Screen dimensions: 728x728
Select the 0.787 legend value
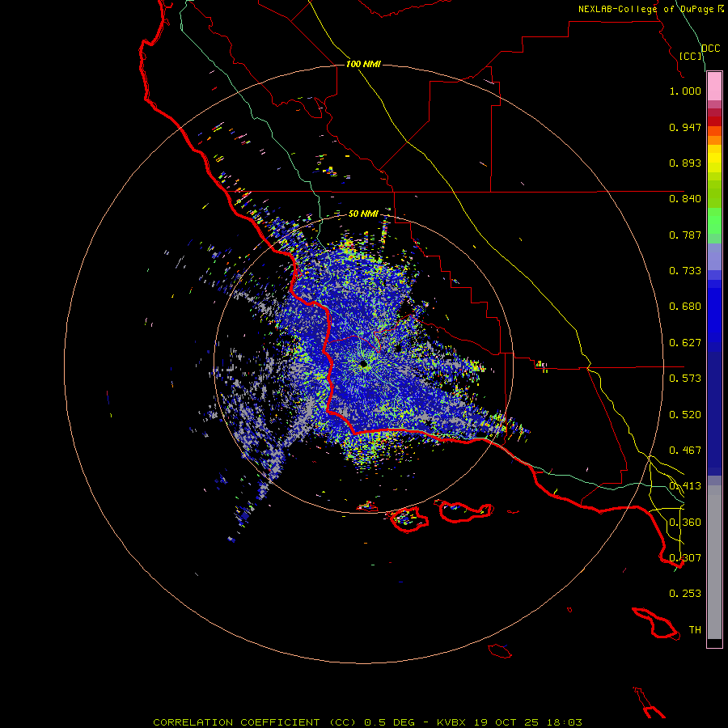685,235
